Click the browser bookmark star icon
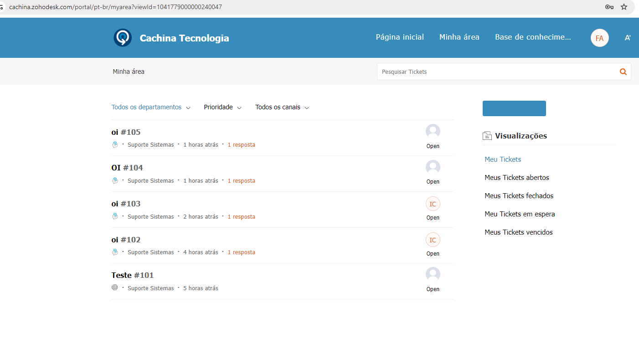Viewport: 639px width, 364px height. pos(624,7)
